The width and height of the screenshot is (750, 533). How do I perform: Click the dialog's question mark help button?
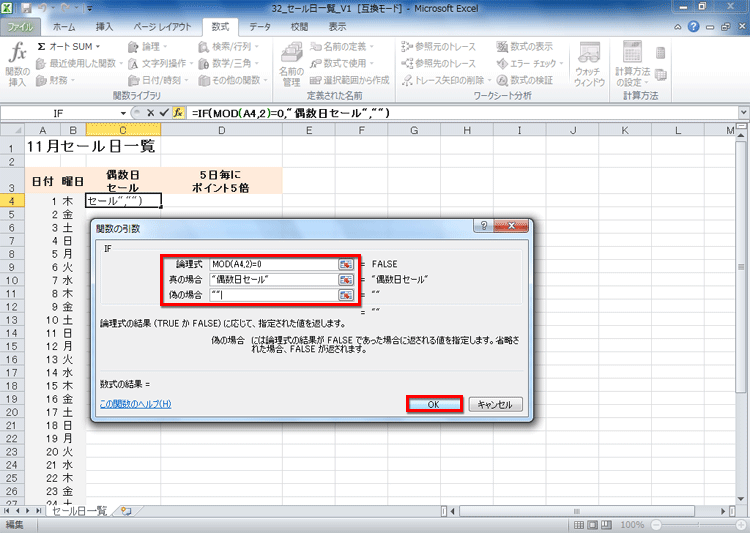click(484, 225)
